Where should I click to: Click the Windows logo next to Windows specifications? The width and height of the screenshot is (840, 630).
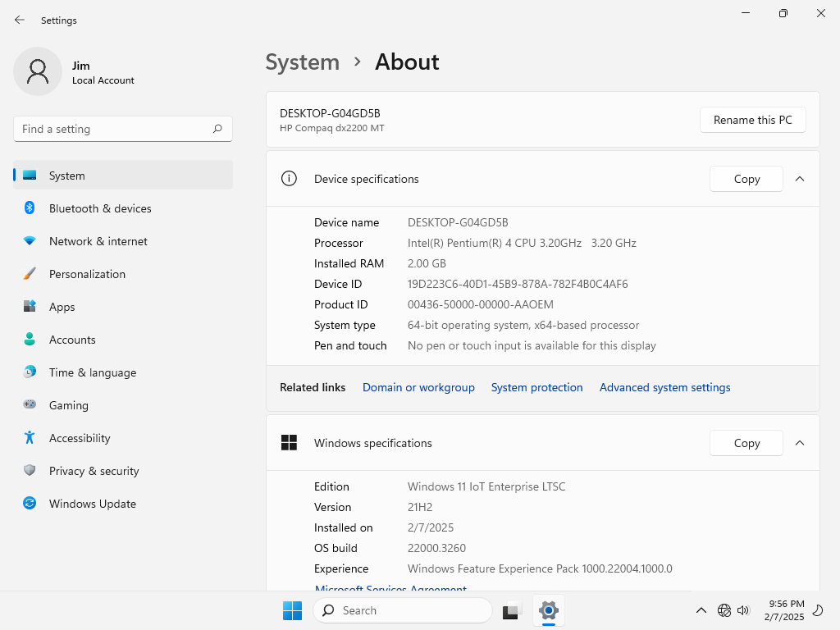tap(289, 442)
